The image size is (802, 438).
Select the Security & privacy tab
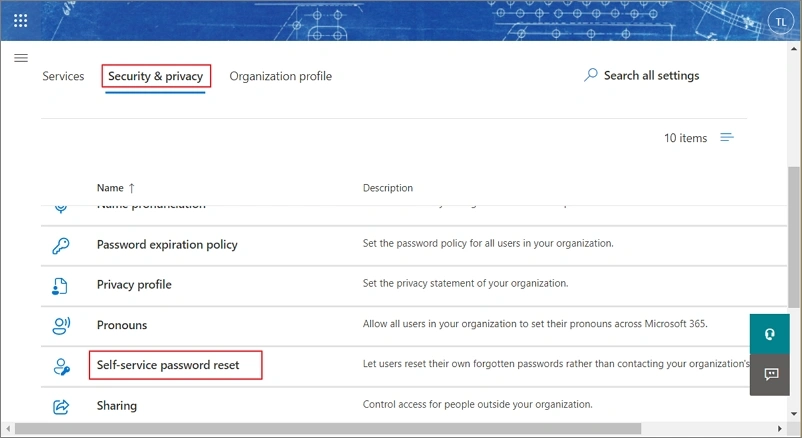pos(155,76)
